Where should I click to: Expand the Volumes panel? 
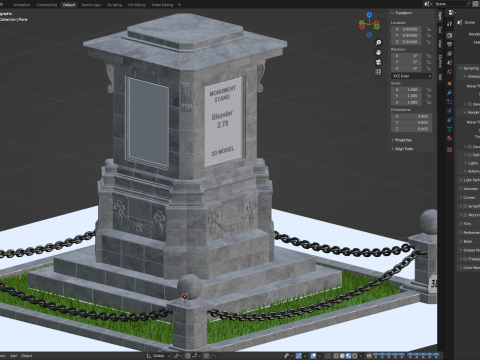468,189
